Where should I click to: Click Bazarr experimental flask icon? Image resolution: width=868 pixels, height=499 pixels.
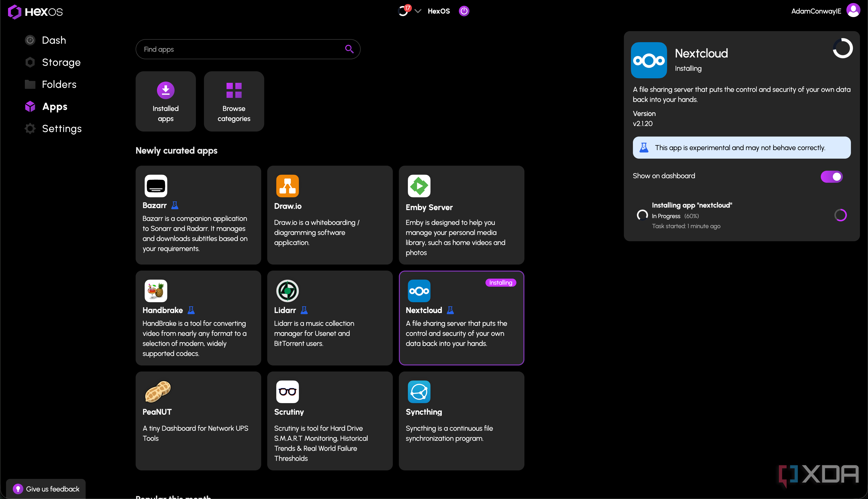[x=175, y=205]
